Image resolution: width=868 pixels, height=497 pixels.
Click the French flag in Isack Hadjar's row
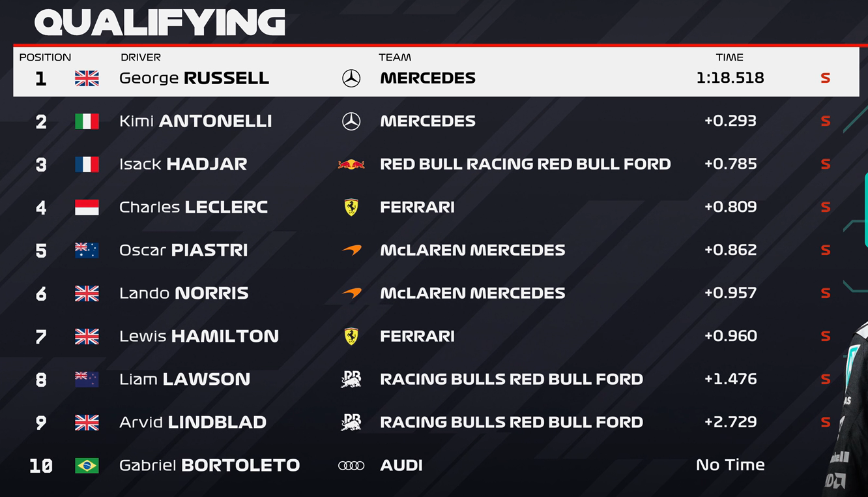tap(87, 164)
